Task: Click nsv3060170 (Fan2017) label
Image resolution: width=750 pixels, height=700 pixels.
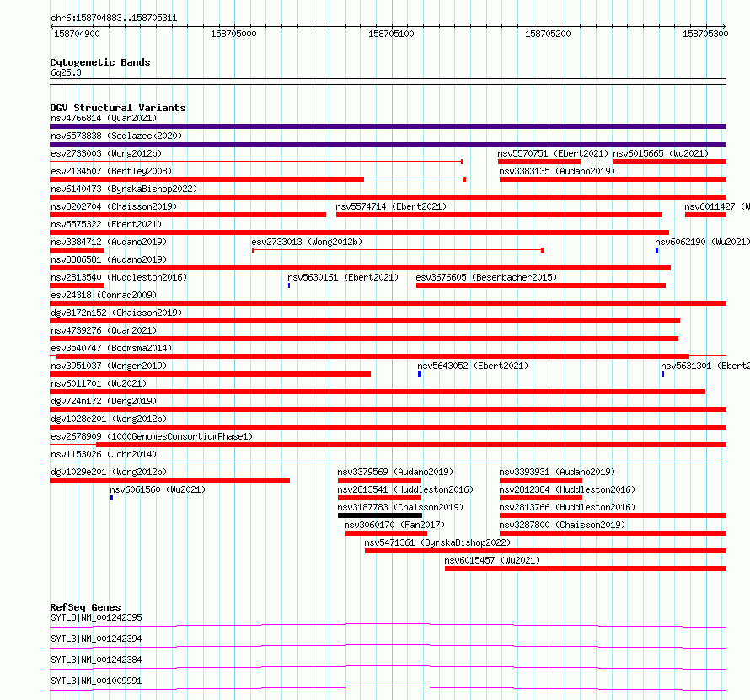Action: coord(394,525)
